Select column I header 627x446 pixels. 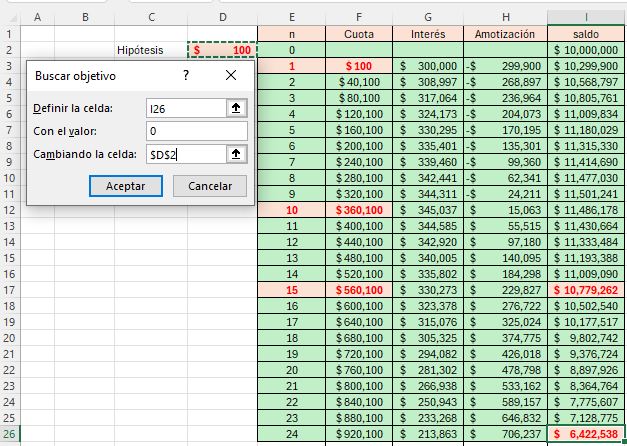pos(586,17)
